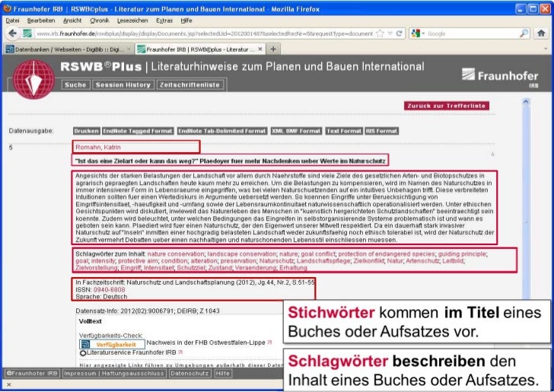This screenshot has height=392, width=554.
Task: Click the orange Verfügbarkeit button
Action: (112, 344)
